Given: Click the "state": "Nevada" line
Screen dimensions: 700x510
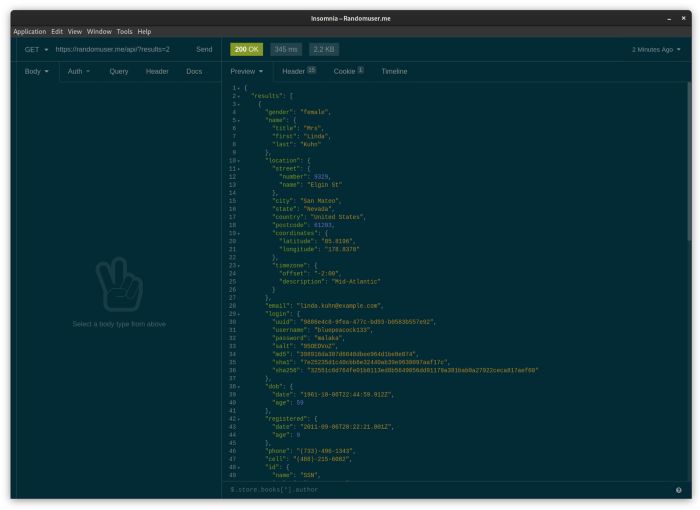Looking at the screenshot, I should 303,209.
